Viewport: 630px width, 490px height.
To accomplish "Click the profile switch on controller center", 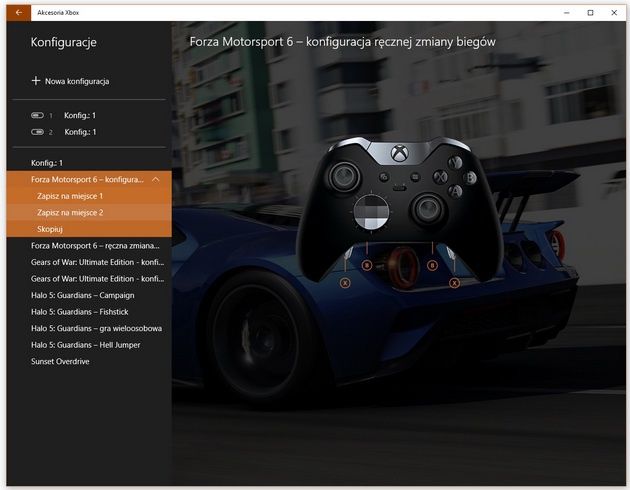I will coord(399,188).
